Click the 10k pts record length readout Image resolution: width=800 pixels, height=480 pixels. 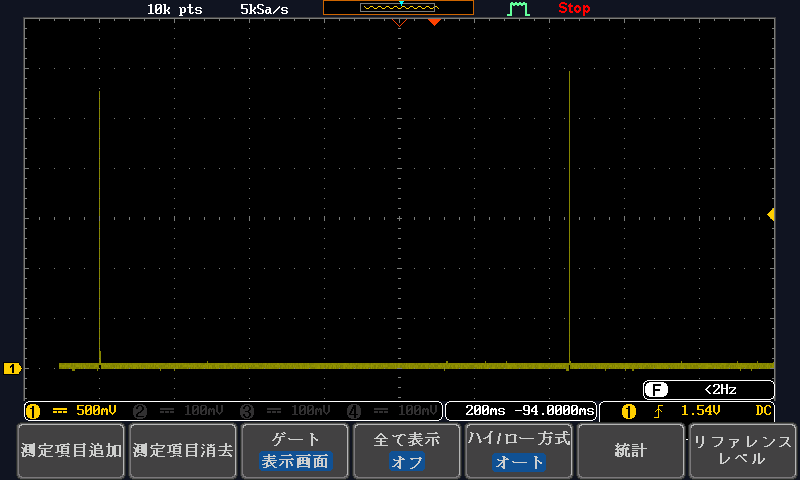point(174,10)
